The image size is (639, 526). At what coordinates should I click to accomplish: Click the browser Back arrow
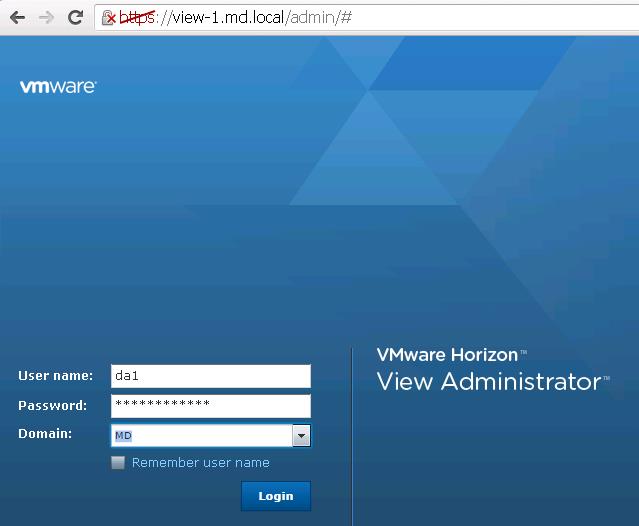tap(17, 18)
